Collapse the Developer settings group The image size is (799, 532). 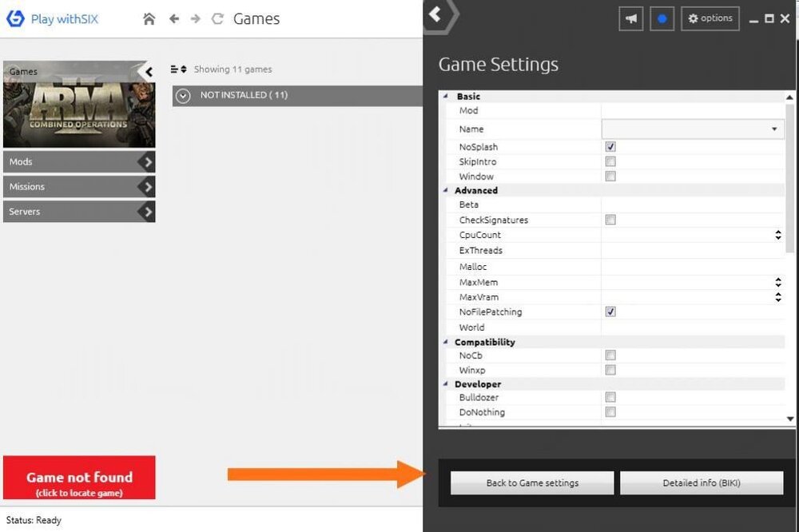(x=445, y=383)
